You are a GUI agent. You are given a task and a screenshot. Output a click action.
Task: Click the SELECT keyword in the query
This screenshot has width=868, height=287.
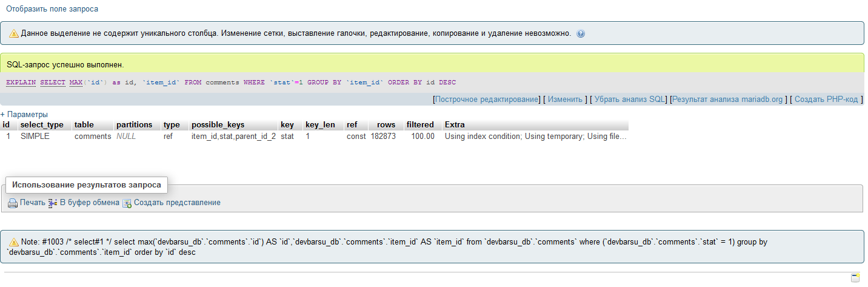coord(53,83)
